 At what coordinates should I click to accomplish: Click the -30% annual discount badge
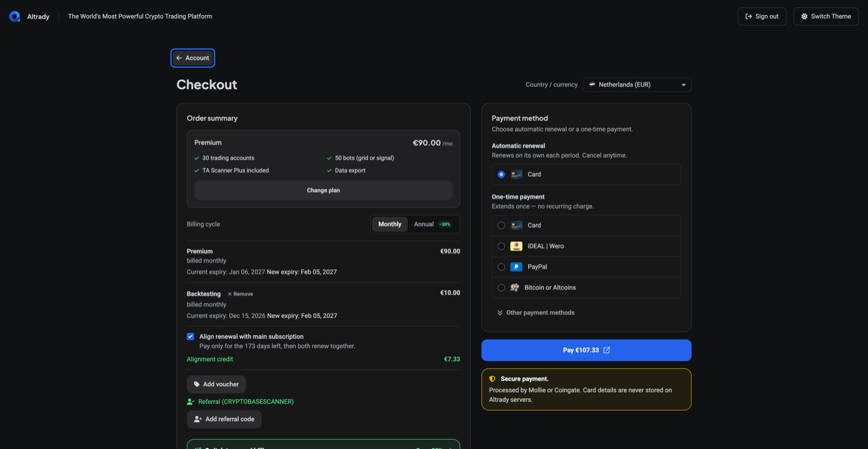(445, 225)
